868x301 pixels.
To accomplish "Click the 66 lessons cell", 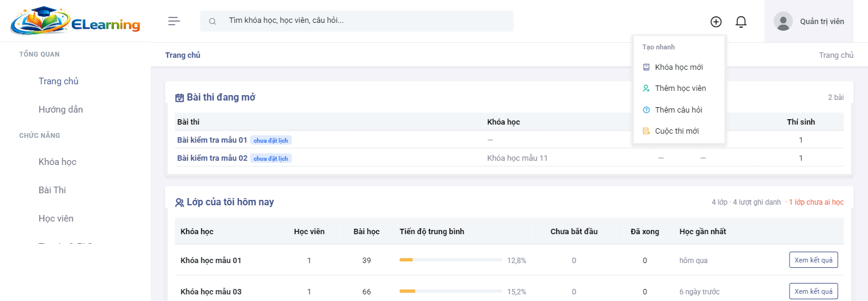I will (366, 292).
